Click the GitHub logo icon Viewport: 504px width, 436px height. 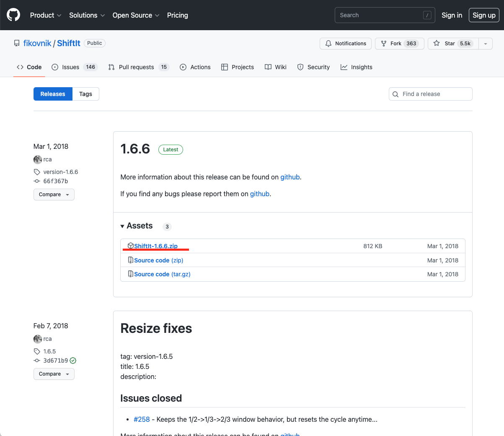13,15
